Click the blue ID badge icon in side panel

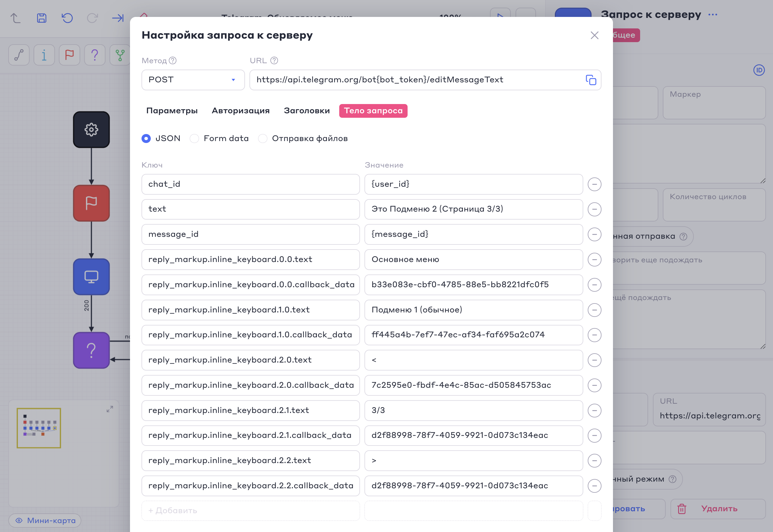(759, 70)
